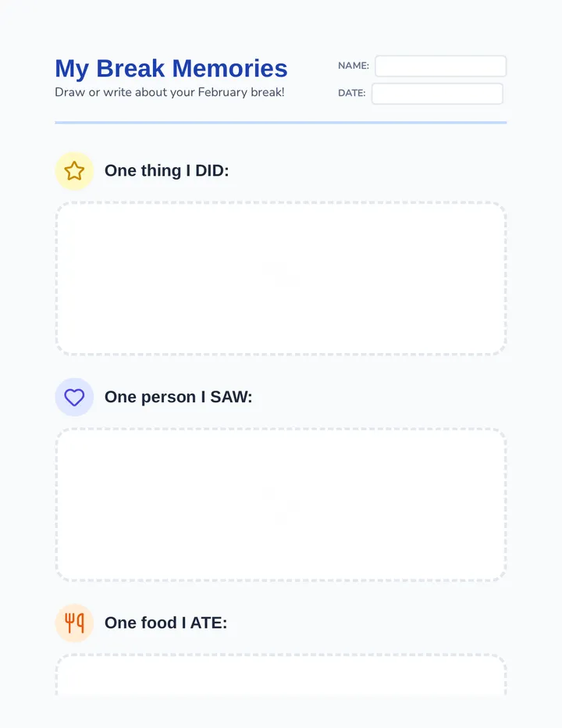This screenshot has width=562, height=728.
Task: Focus the NAME input field
Action: [440, 66]
